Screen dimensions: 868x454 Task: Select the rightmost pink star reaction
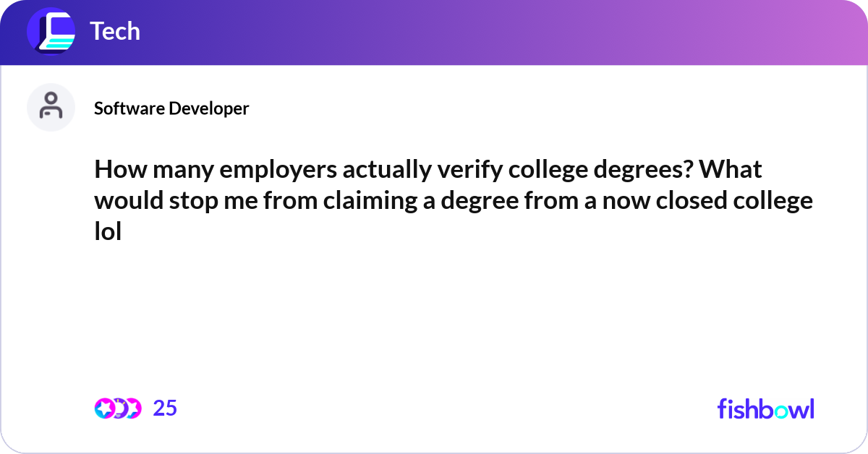pyautogui.click(x=132, y=408)
